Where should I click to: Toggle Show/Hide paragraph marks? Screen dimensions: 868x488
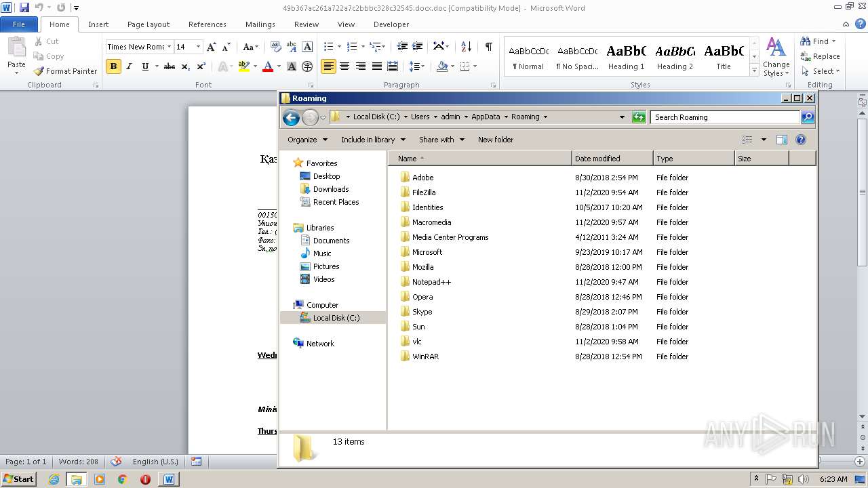pos(488,47)
